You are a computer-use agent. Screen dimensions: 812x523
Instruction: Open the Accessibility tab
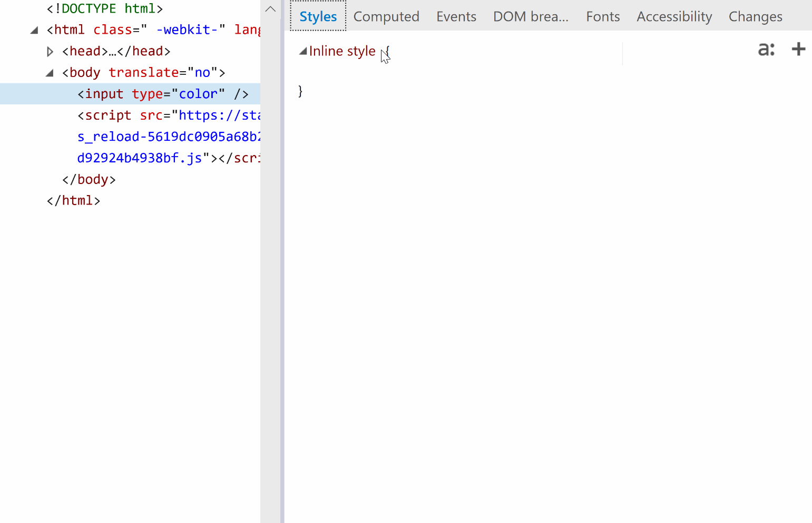click(x=674, y=16)
